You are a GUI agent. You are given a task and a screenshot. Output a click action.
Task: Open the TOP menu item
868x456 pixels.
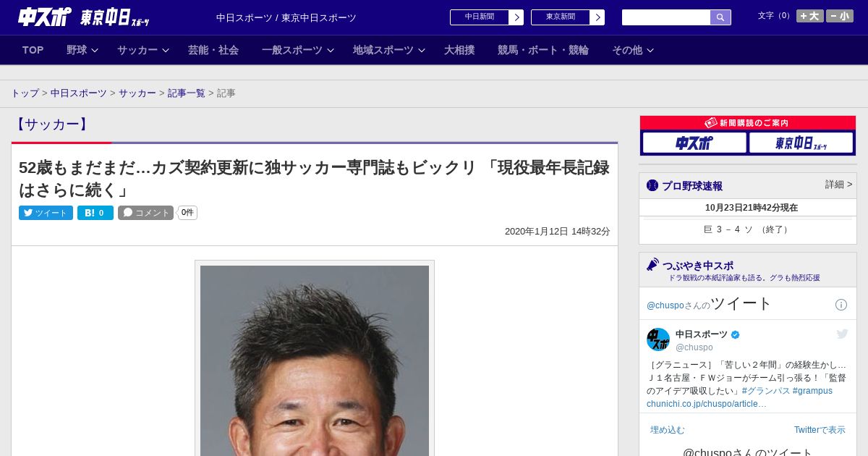point(33,50)
